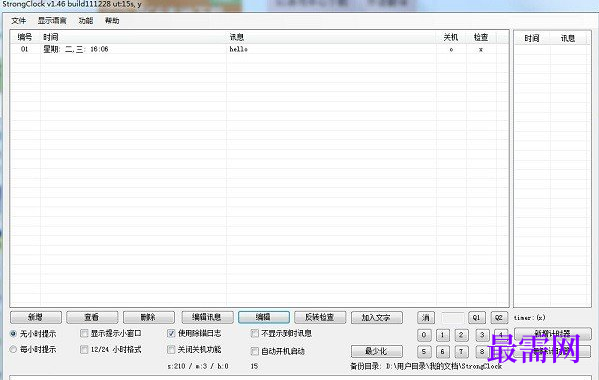This screenshot has height=380, width=599.
Task: Click the 加入文字 button
Action: tap(376, 317)
